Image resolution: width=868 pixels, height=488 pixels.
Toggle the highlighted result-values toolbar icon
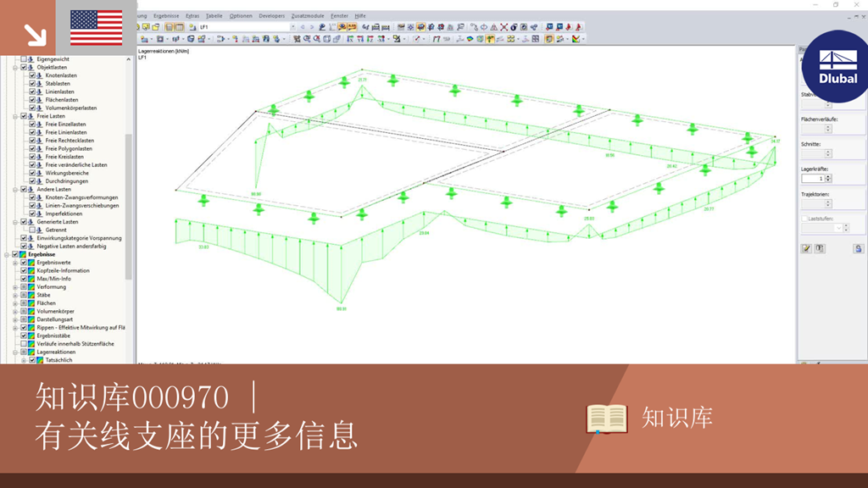(352, 26)
